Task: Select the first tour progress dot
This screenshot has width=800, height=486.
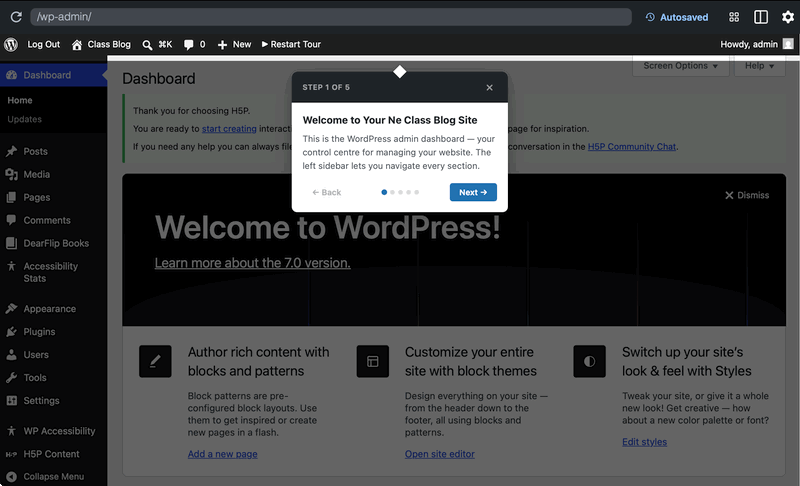Action: [x=384, y=192]
